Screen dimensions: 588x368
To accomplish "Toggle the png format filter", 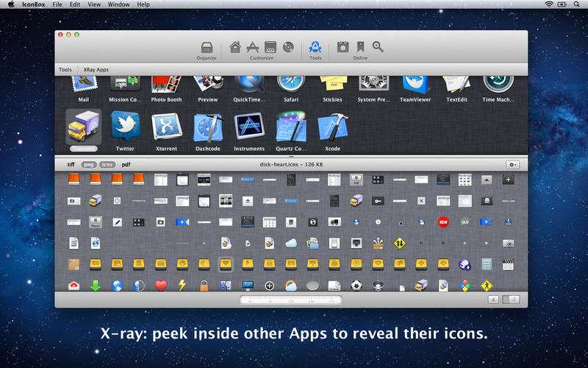I will click(89, 164).
